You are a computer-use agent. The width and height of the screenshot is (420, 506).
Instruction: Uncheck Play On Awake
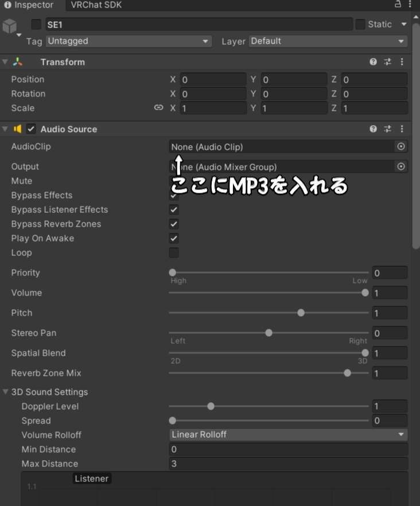pyautogui.click(x=174, y=239)
